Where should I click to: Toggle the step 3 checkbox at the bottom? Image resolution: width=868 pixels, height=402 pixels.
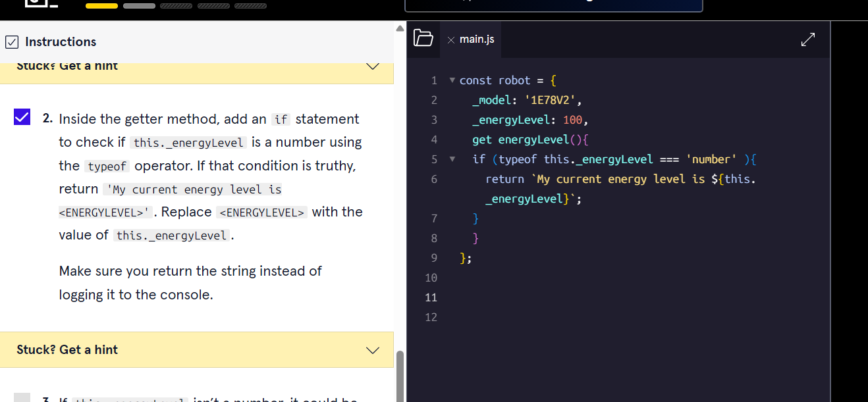tap(22, 397)
